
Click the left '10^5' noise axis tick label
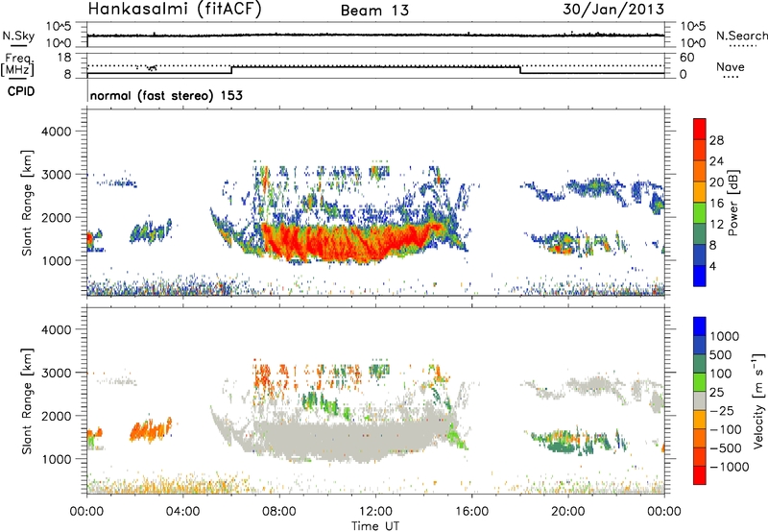click(60, 27)
